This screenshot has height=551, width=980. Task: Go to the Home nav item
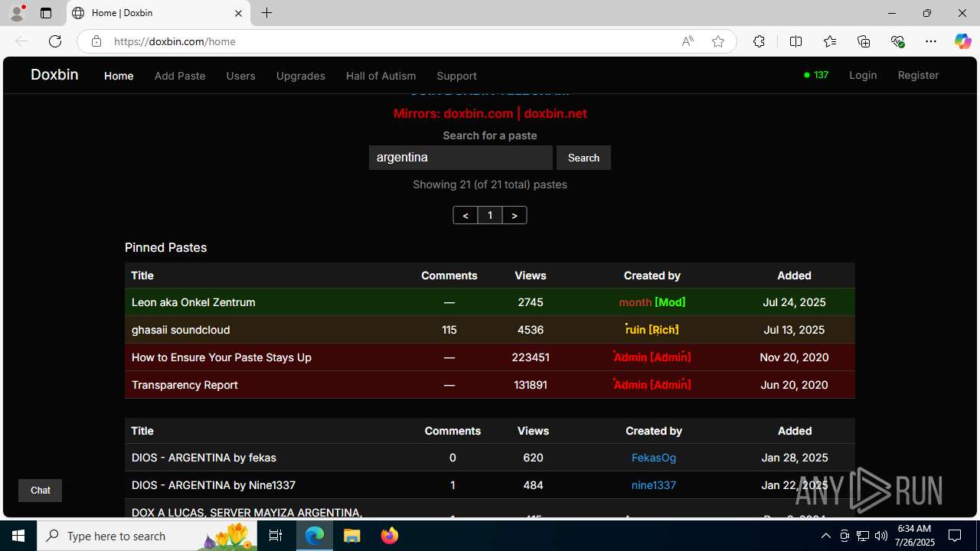click(x=119, y=76)
